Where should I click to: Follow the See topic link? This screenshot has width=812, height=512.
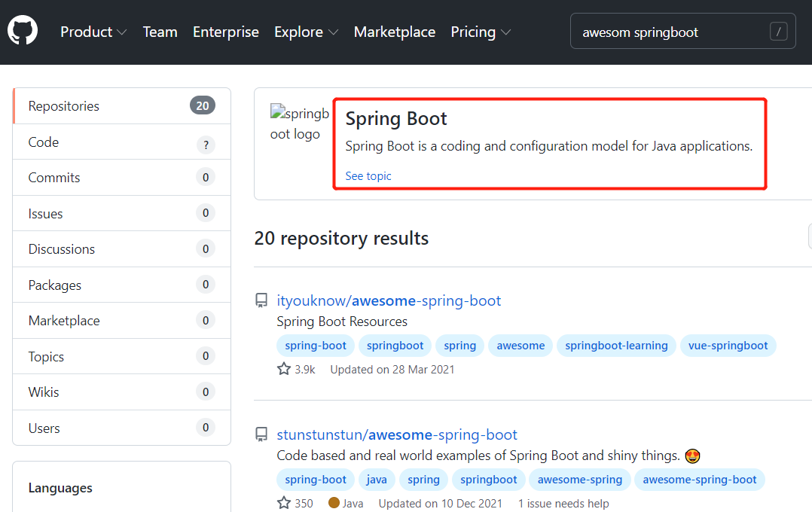coord(368,176)
